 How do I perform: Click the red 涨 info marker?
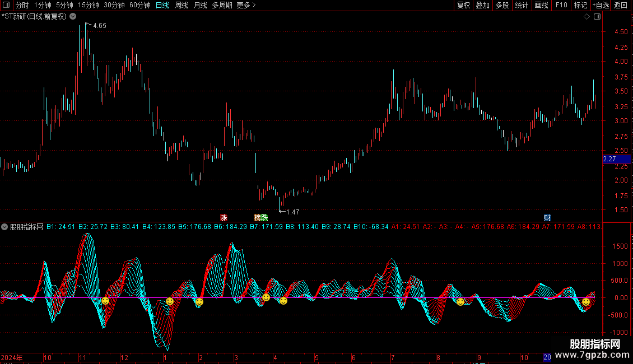coord(224,217)
